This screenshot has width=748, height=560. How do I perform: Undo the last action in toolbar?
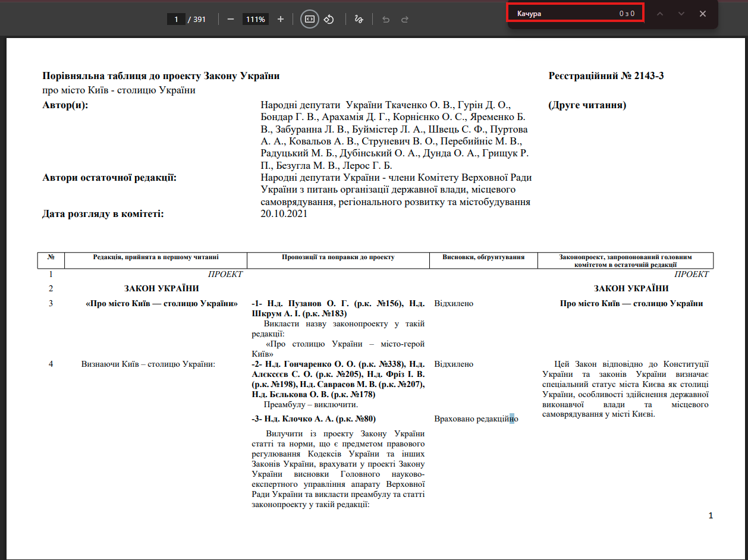(x=386, y=19)
